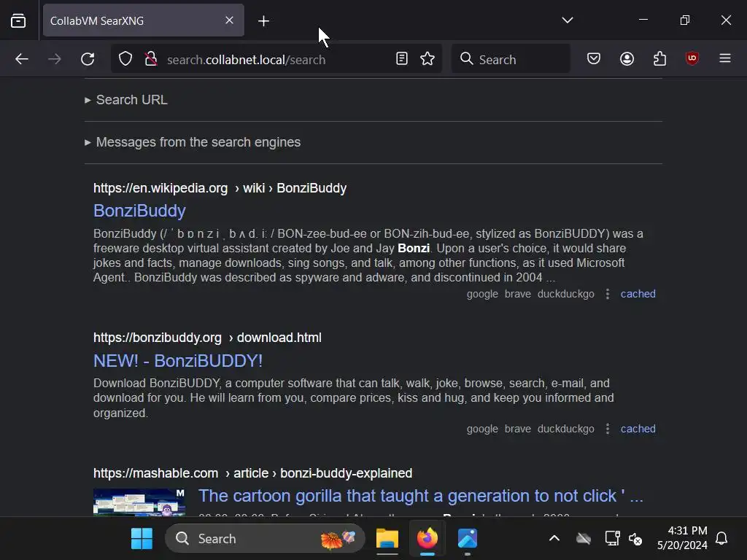Bookmark this page with star
Viewport: 747px width, 560px height.
click(x=427, y=58)
